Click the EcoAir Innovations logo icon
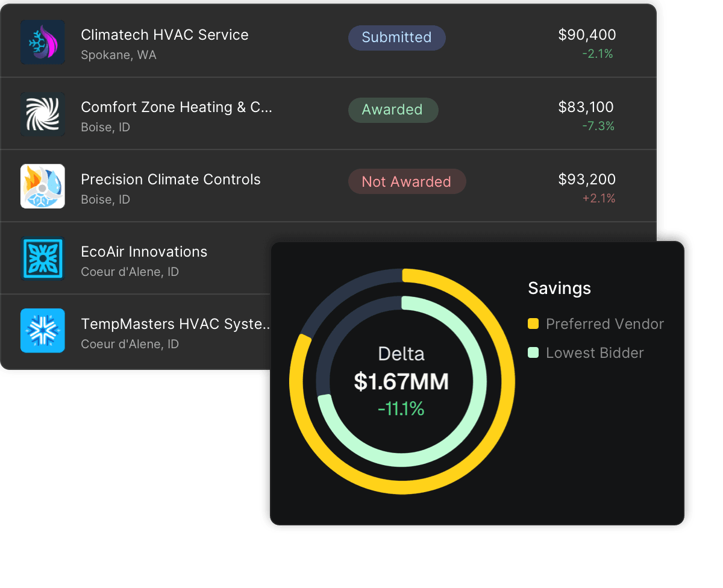 (43, 259)
